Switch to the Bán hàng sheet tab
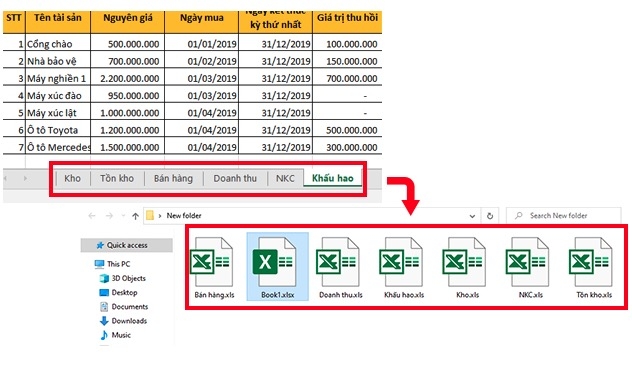Viewport: 632px width, 371px height. 173,178
